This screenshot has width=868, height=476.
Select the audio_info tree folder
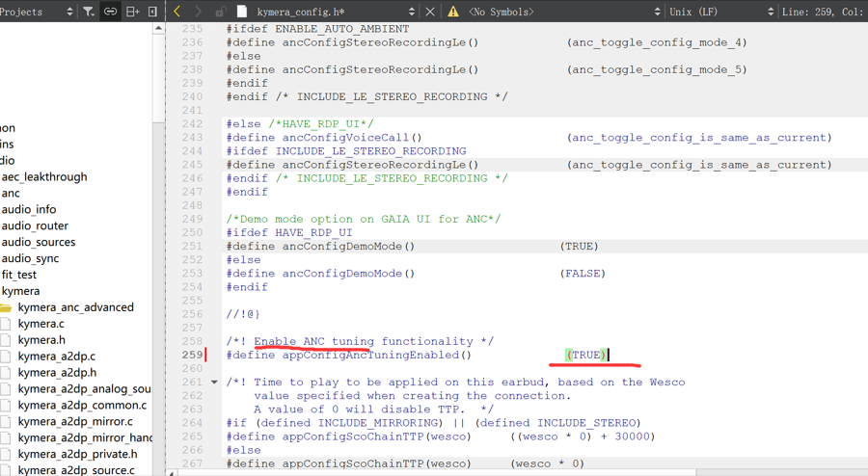coord(29,209)
